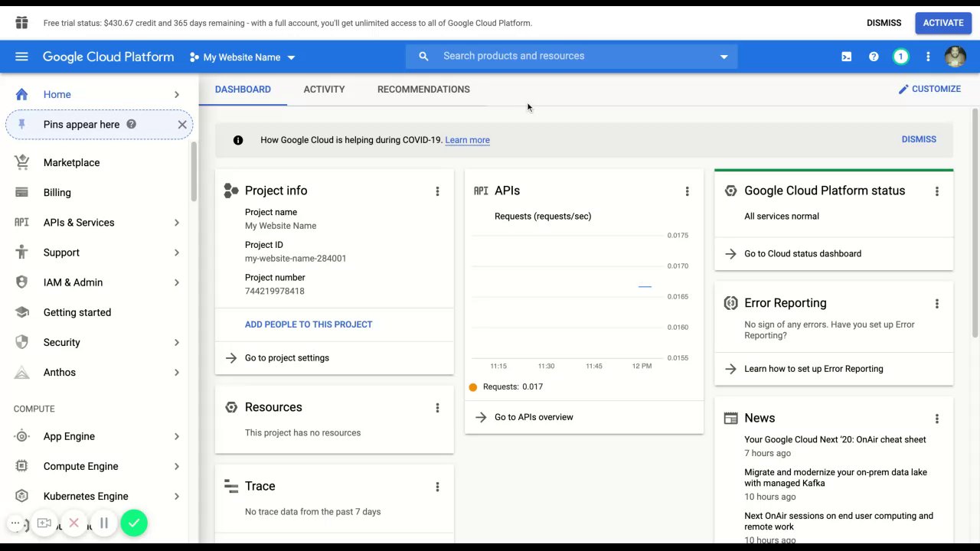Open the Project info card options menu
The image size is (980, 551).
tap(437, 191)
